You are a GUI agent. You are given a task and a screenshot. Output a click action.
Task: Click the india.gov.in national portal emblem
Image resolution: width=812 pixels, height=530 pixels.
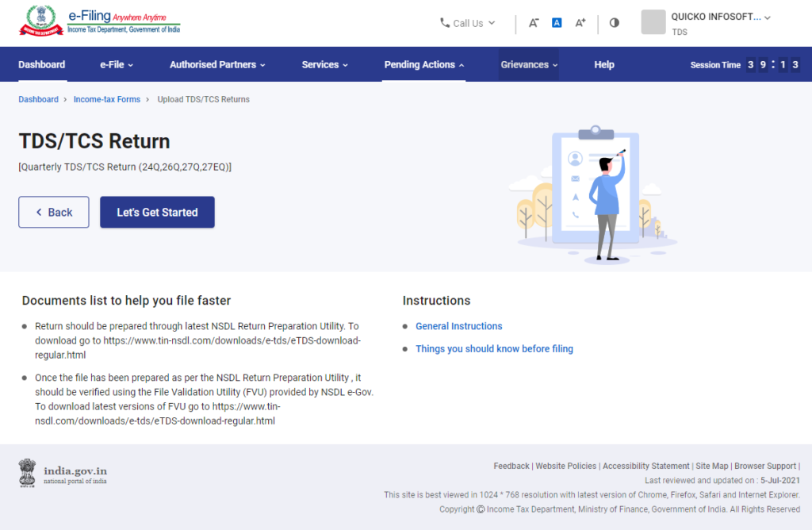pyautogui.click(x=26, y=472)
